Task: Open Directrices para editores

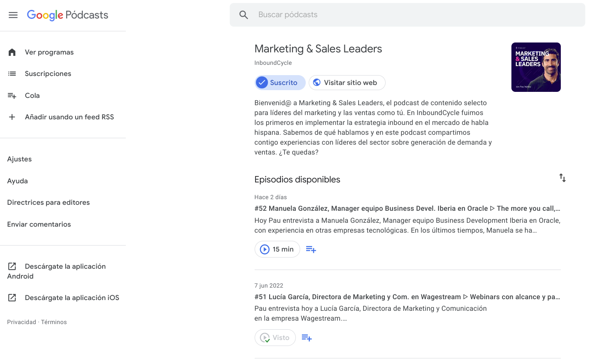Action: pyautogui.click(x=49, y=203)
